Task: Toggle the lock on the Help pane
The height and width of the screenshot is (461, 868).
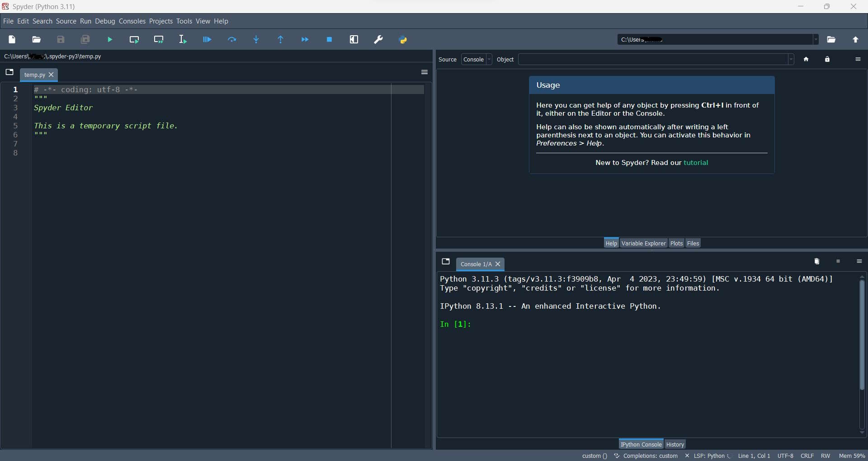Action: [827, 59]
